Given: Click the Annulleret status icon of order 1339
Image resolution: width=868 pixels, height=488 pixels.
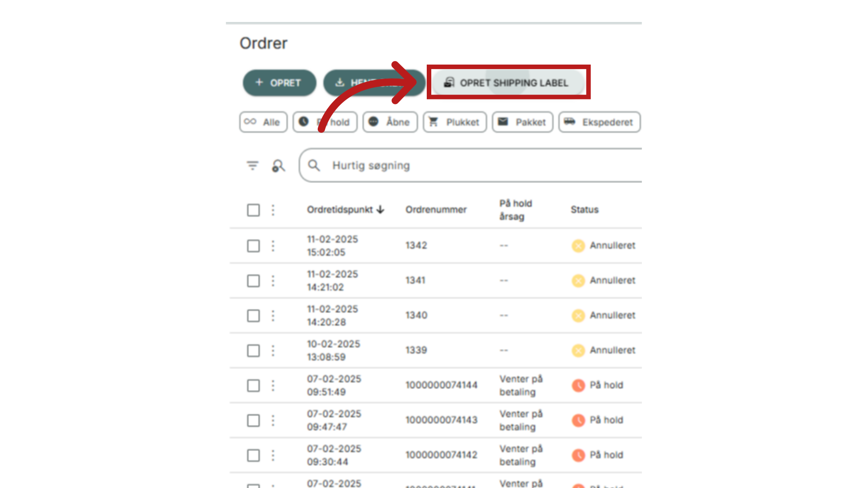Looking at the screenshot, I should (578, 350).
